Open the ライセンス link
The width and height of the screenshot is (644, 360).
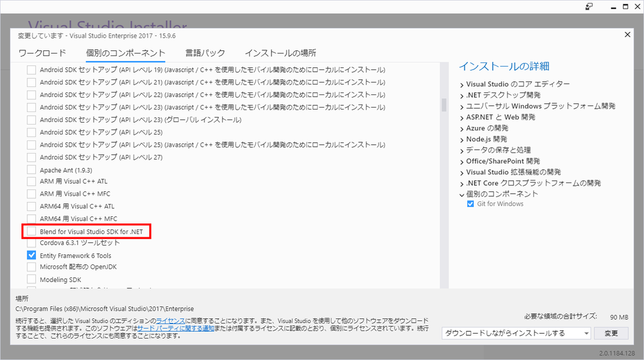(170, 320)
